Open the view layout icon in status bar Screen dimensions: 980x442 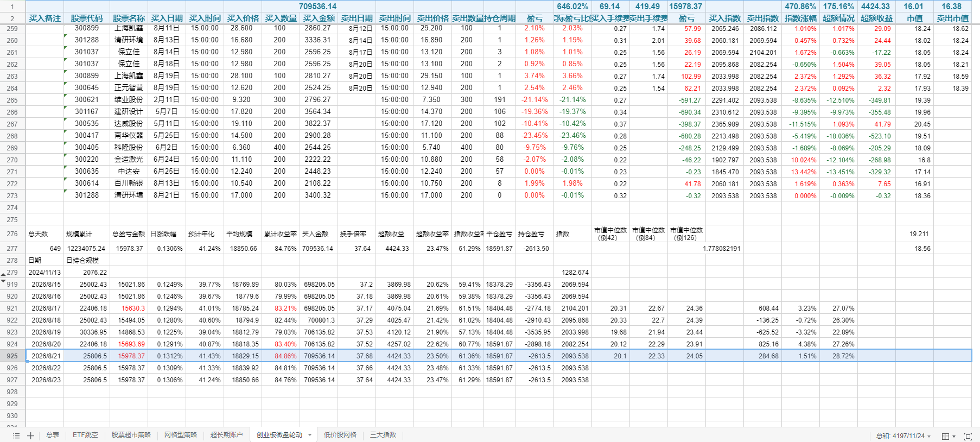pyautogui.click(x=945, y=436)
